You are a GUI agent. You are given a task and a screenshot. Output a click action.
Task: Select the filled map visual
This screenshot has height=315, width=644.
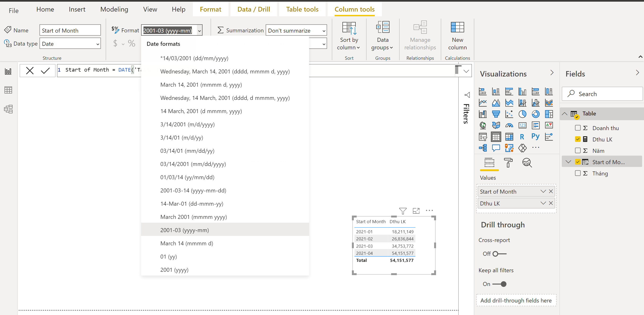pyautogui.click(x=496, y=125)
